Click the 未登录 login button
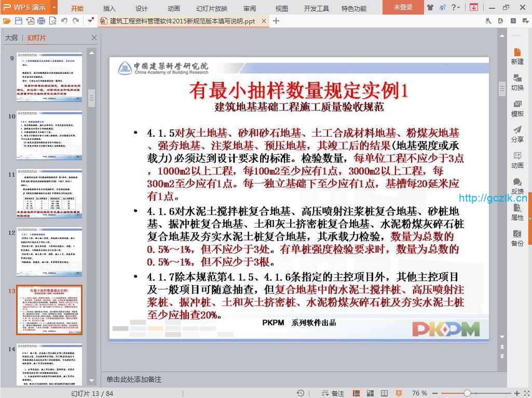 click(x=403, y=7)
